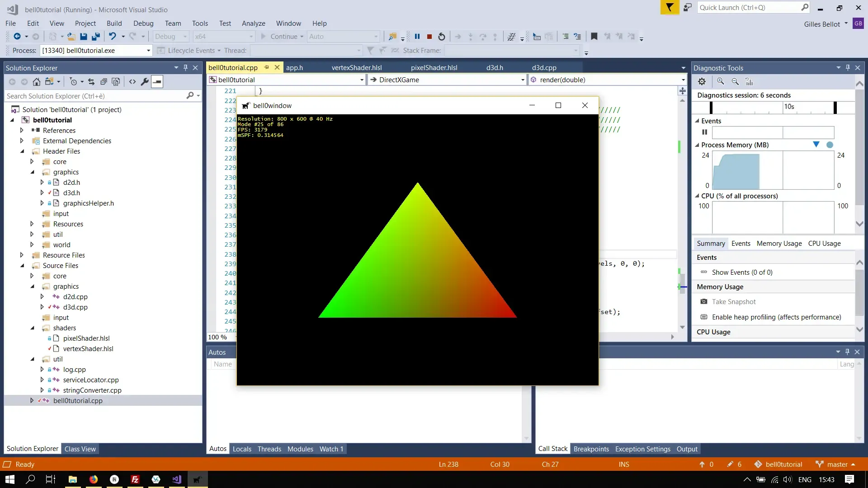Switch to the pixelShader.hlsl tab
The height and width of the screenshot is (488, 868).
pos(434,68)
